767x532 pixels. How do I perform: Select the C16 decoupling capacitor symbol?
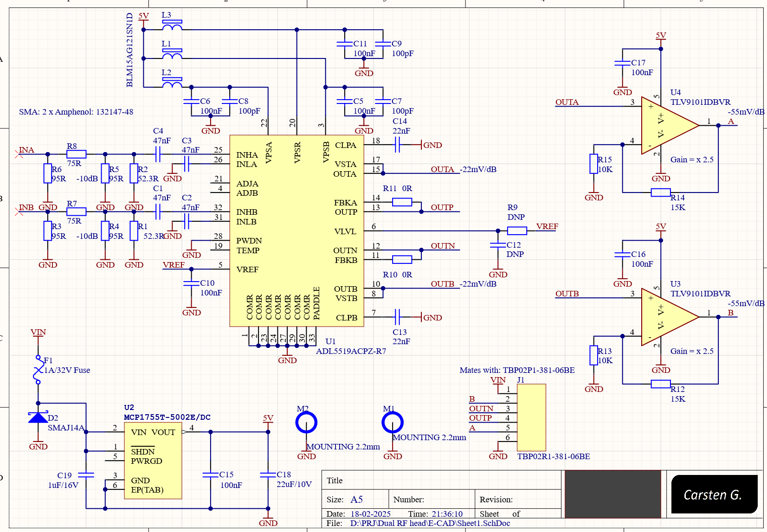(x=622, y=255)
